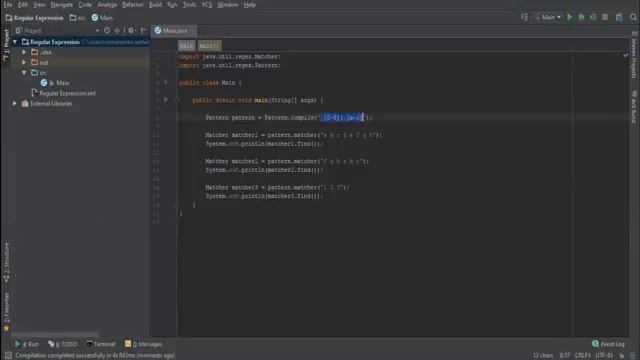Expand the out folder node

(24, 62)
